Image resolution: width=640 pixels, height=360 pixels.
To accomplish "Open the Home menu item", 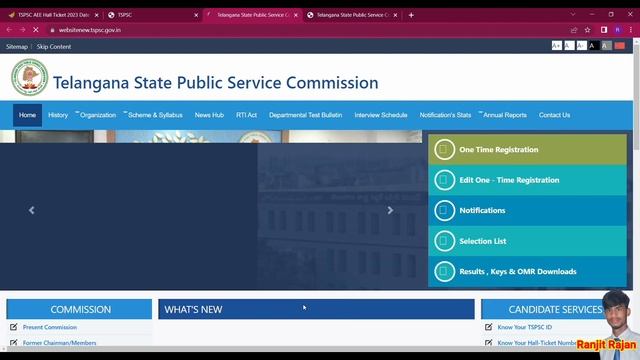I will coord(27,115).
